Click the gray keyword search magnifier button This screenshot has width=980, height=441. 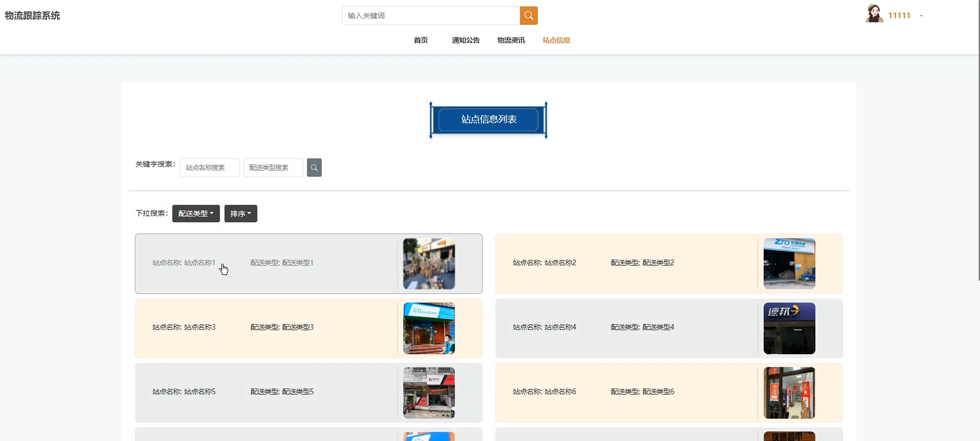pyautogui.click(x=314, y=168)
